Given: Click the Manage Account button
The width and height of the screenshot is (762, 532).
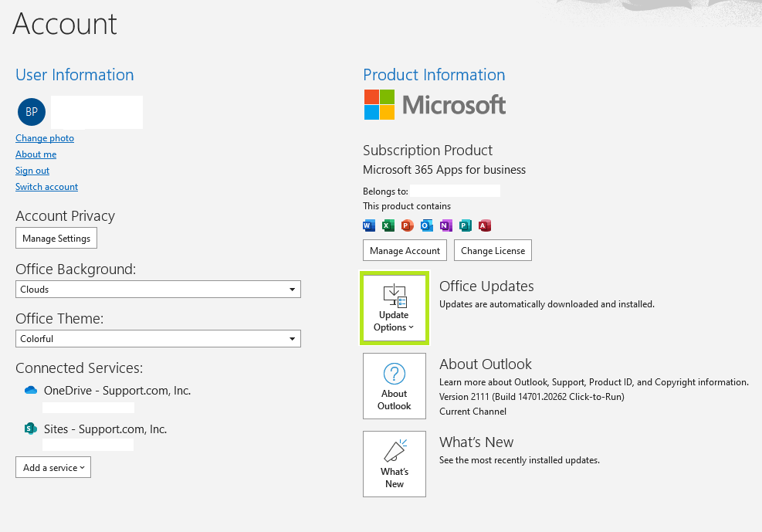Looking at the screenshot, I should 405,250.
